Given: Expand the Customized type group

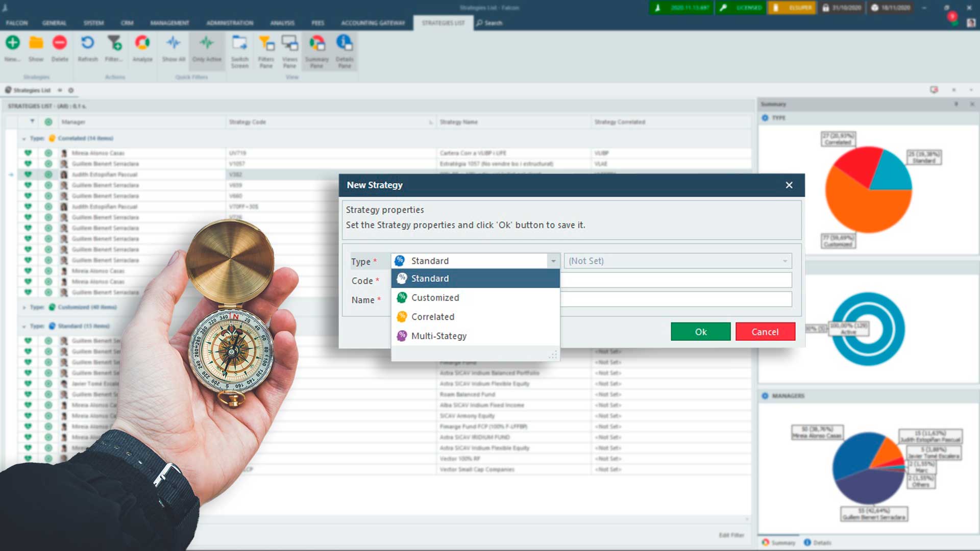Looking at the screenshot, I should click(x=24, y=307).
